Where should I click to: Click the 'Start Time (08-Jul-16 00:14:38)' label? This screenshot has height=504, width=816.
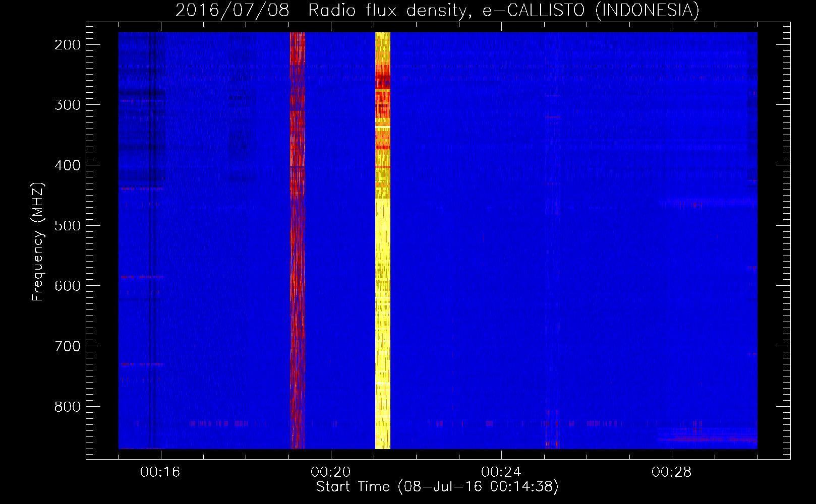click(437, 487)
